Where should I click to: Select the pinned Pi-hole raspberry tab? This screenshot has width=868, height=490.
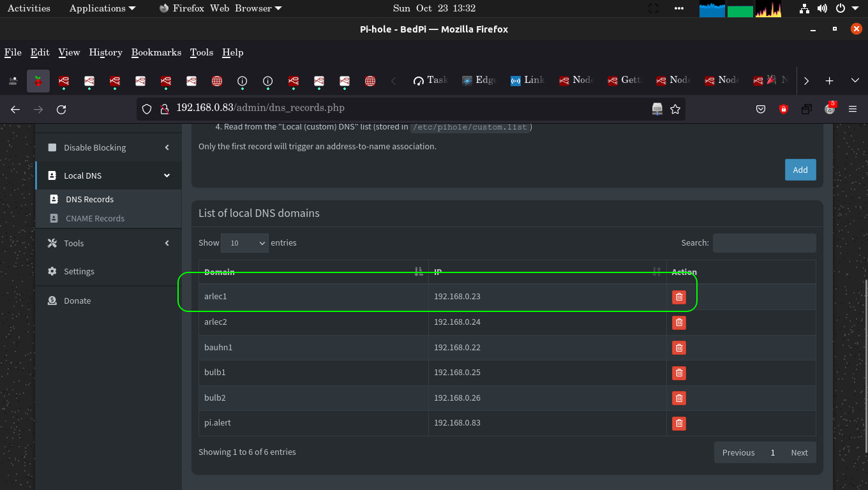38,80
